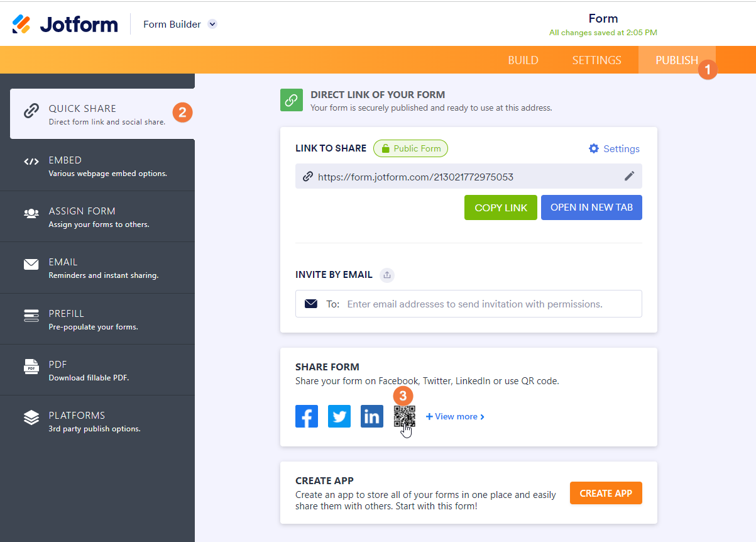Click the LinkedIn share icon
Screen dimensions: 756x542
[372, 416]
